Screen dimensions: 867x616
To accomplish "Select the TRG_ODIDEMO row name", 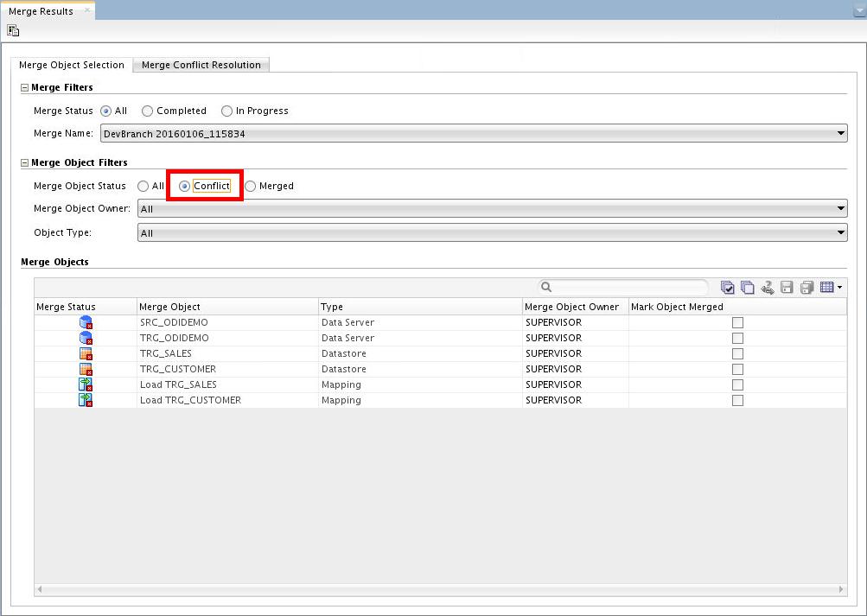I will click(174, 338).
